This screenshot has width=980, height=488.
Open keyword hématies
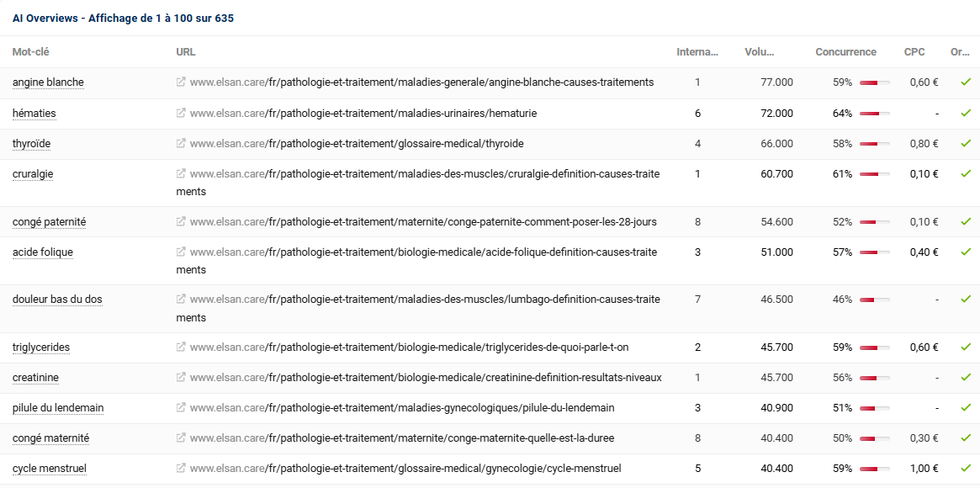pyautogui.click(x=34, y=113)
